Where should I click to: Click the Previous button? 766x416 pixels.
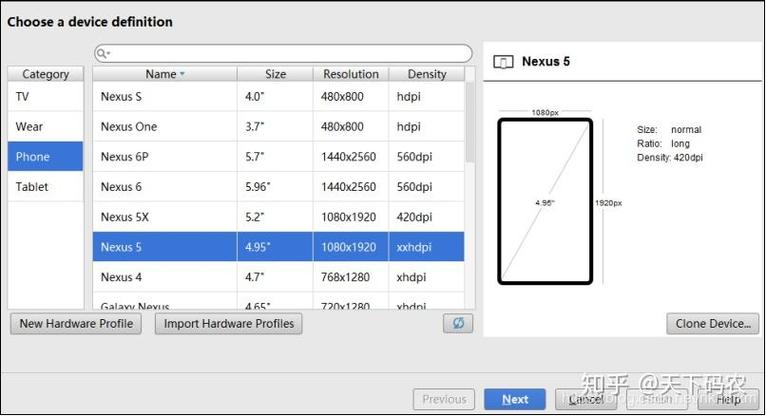[x=444, y=399]
